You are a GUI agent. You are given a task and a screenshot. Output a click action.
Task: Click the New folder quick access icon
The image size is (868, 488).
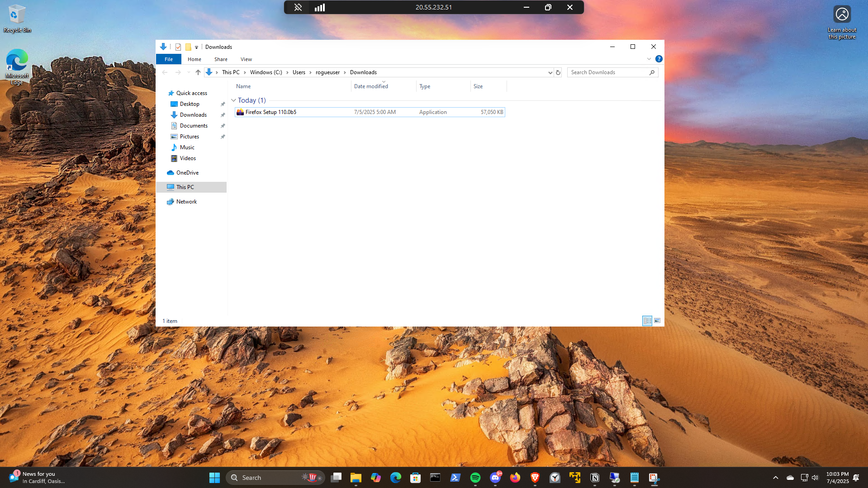click(188, 47)
